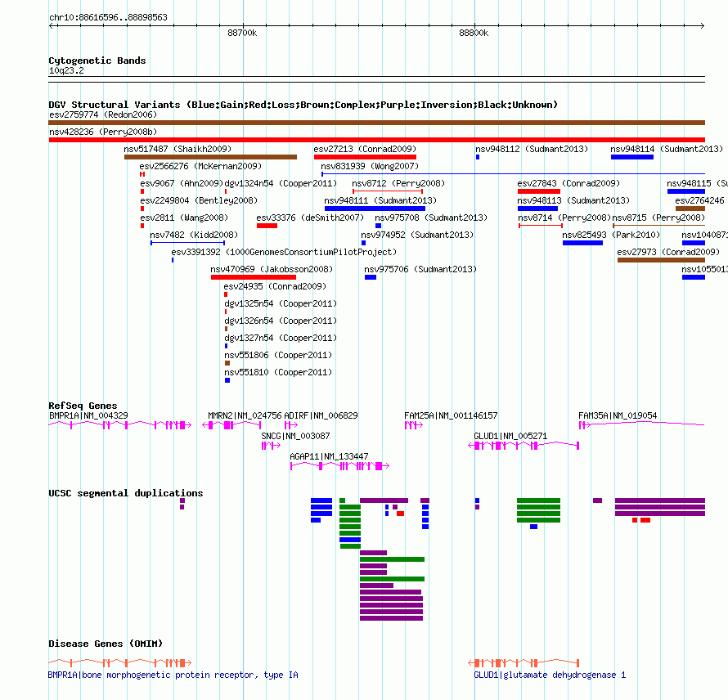Click the 88700k ruler mark
The width and height of the screenshot is (728, 700).
242,33
